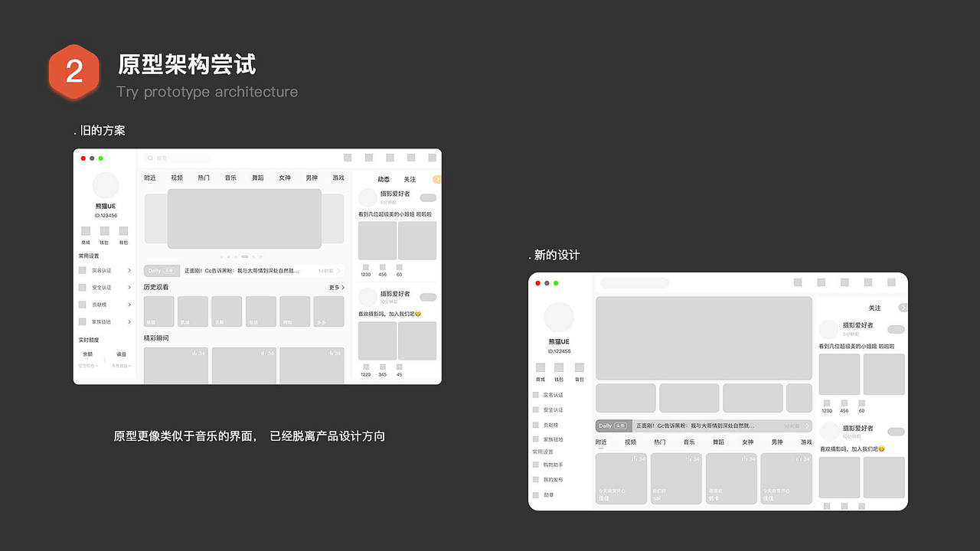
Task: Toggle follow pill on 10分钟前 post, new design
Action: tap(896, 432)
